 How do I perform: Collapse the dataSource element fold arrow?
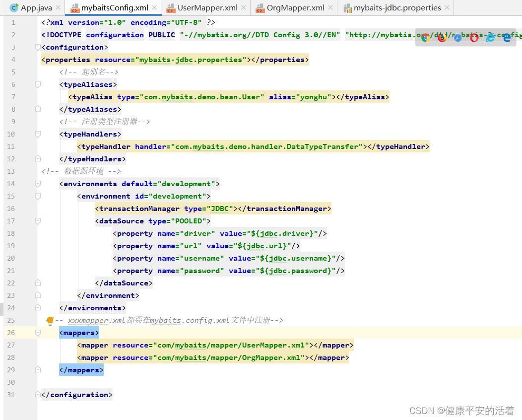tap(38, 221)
